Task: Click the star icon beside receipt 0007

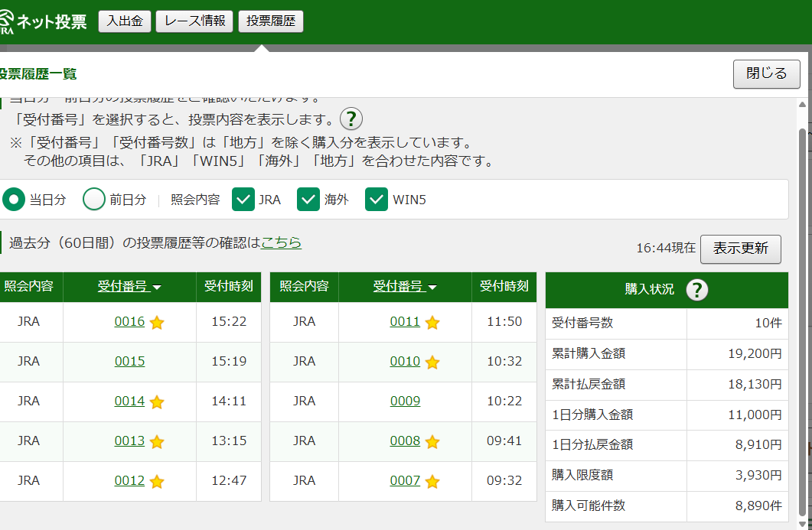Action: pos(432,482)
